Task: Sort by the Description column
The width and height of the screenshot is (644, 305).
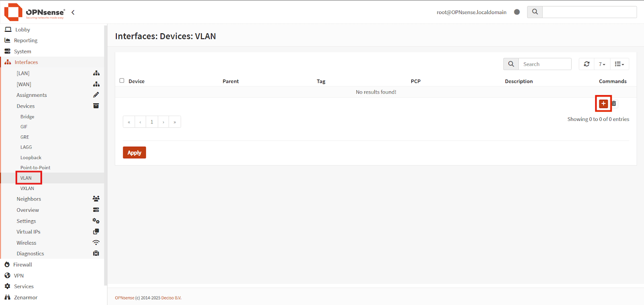Action: tap(519, 81)
